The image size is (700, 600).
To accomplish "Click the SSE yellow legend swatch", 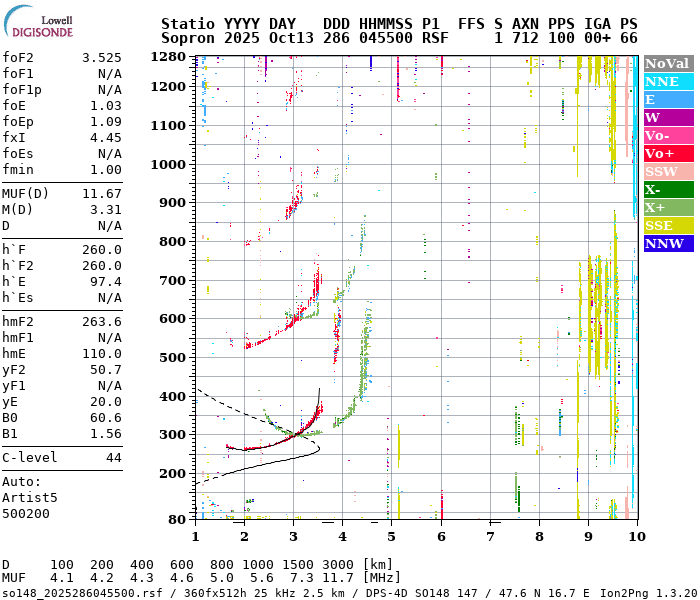I will coord(668,225).
